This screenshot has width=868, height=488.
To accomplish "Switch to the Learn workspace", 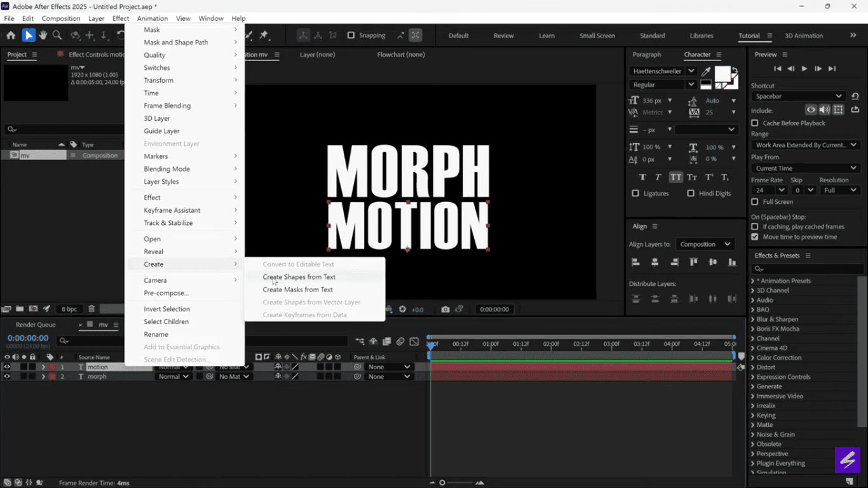I will [546, 36].
